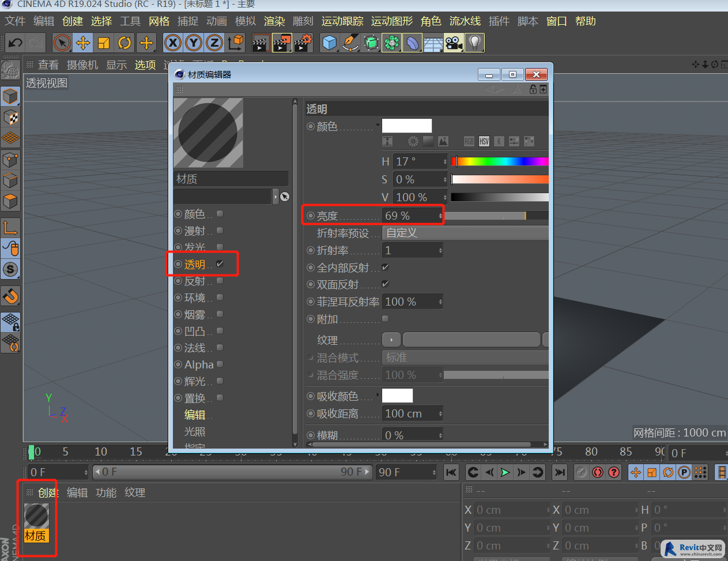
Task: Select the Live Selection tool
Action: [x=62, y=43]
